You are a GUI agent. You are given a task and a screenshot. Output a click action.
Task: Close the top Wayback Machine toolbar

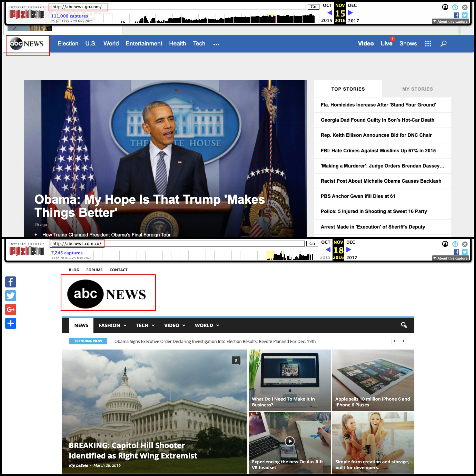[x=465, y=7]
